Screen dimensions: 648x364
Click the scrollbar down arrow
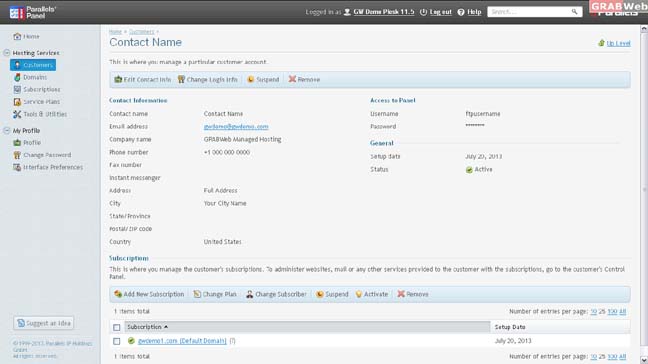644,360
